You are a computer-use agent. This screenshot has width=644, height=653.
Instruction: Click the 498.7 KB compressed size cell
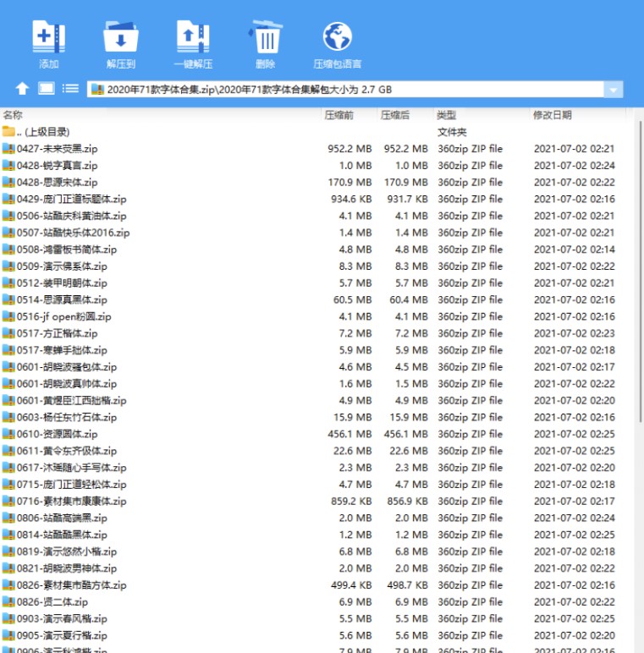coord(407,585)
